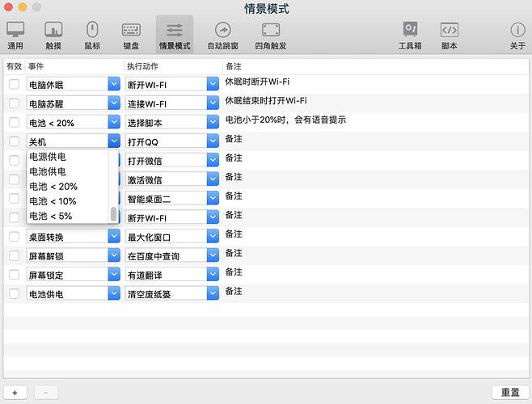Viewport: 532px width, 404px height.
Task: Open the 通用 general settings pane
Action: 15,35
